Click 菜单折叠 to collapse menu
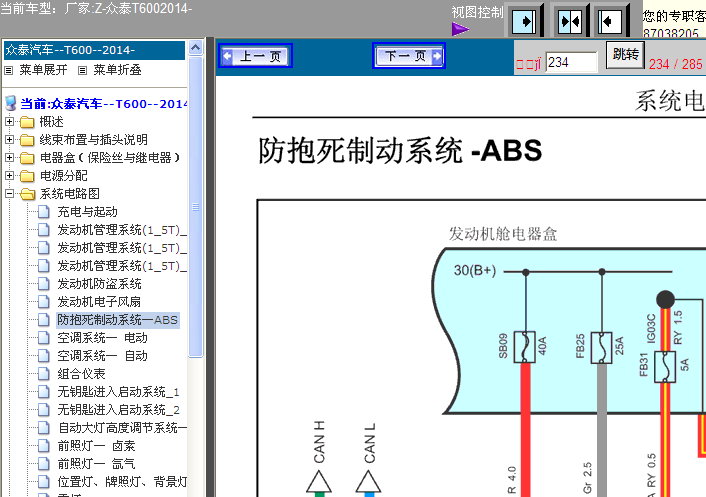Image resolution: width=706 pixels, height=497 pixels. click(x=118, y=70)
